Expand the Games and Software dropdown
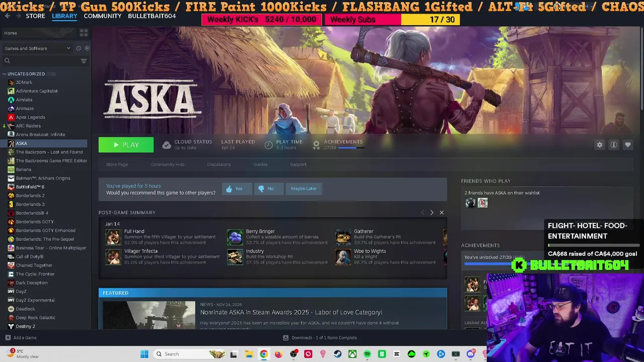Screen dimensions: 644x362 (x=37, y=48)
